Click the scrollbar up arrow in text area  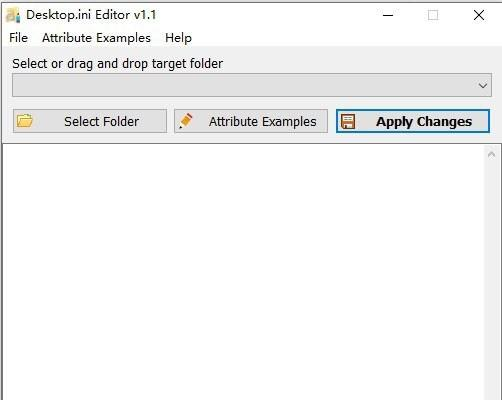tap(491, 154)
